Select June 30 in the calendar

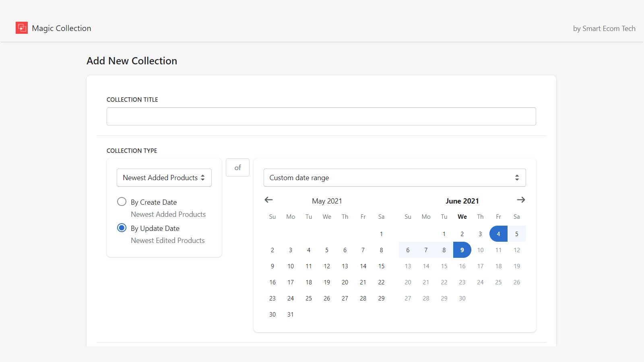click(462, 298)
